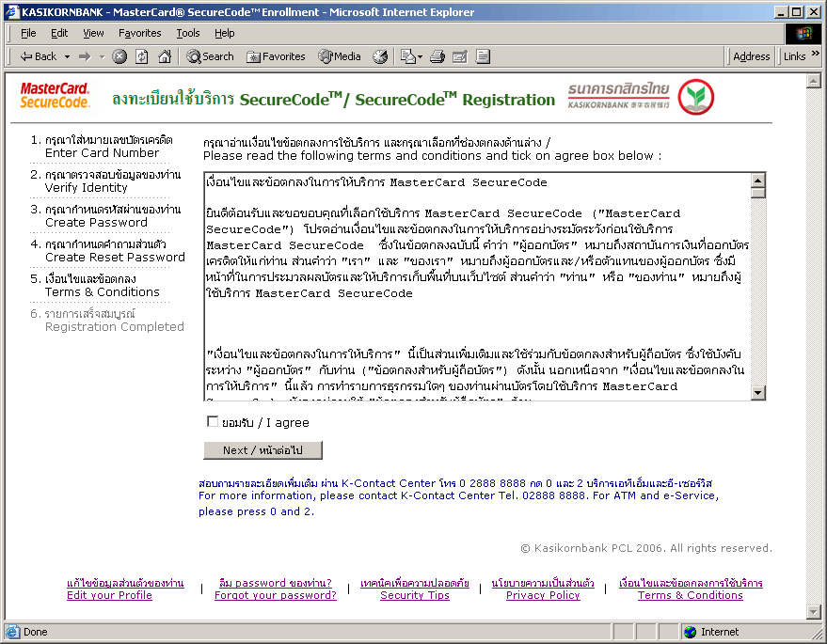Click inside the terms and conditions text area
827x644 pixels.
[477, 286]
